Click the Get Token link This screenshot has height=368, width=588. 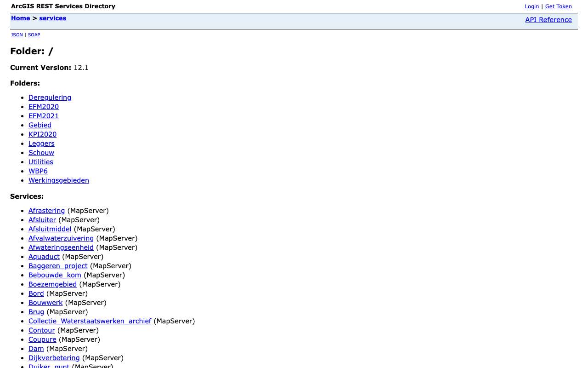click(x=559, y=6)
